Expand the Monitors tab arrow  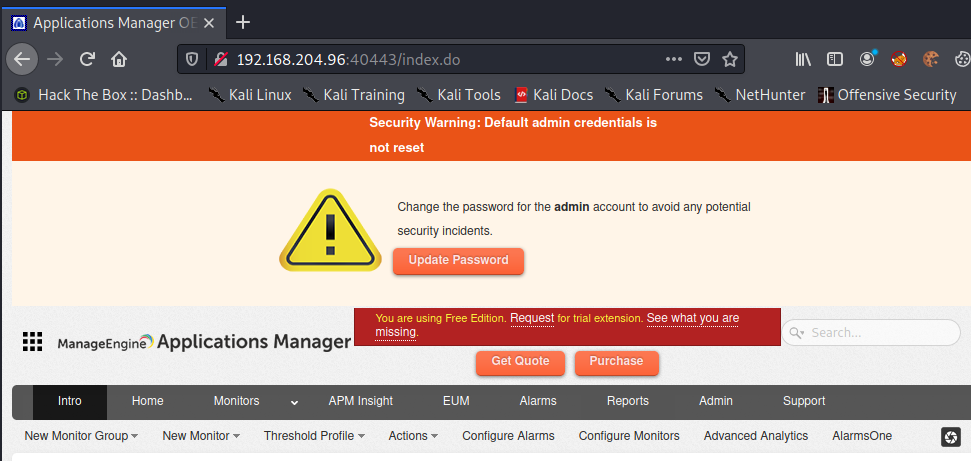[294, 402]
